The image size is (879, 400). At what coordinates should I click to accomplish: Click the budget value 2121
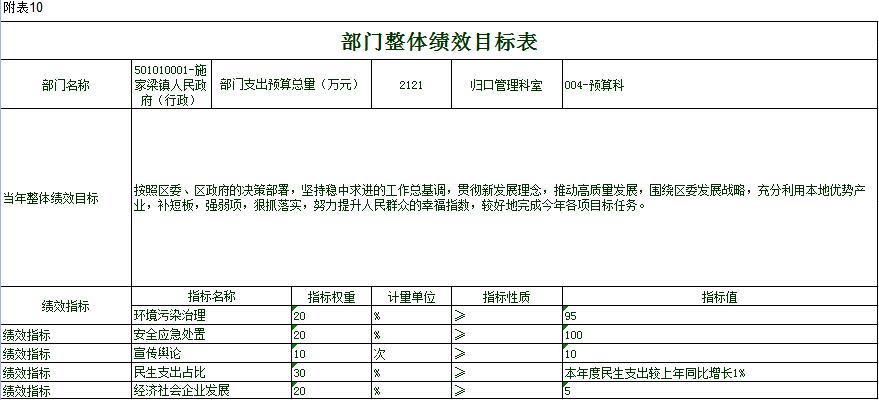click(411, 85)
